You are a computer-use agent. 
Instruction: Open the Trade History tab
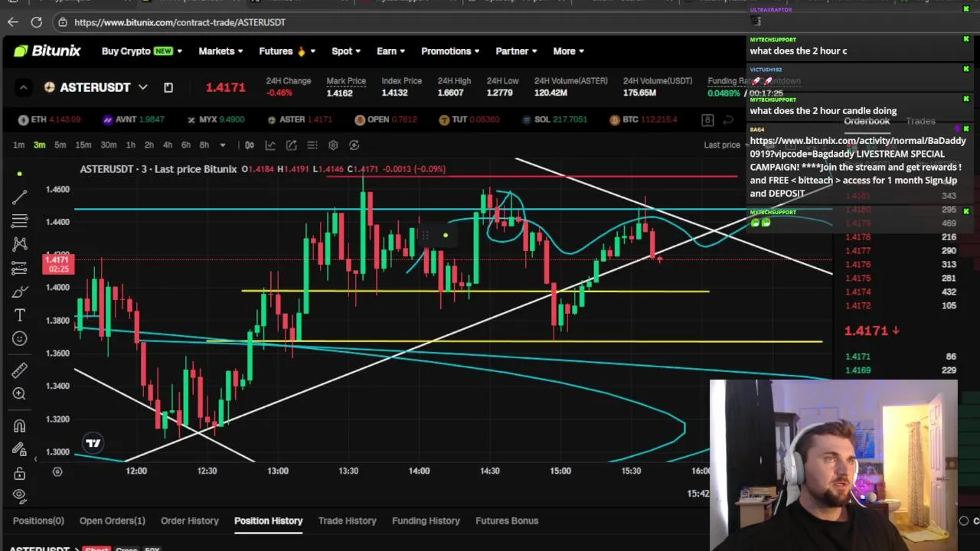(347, 520)
